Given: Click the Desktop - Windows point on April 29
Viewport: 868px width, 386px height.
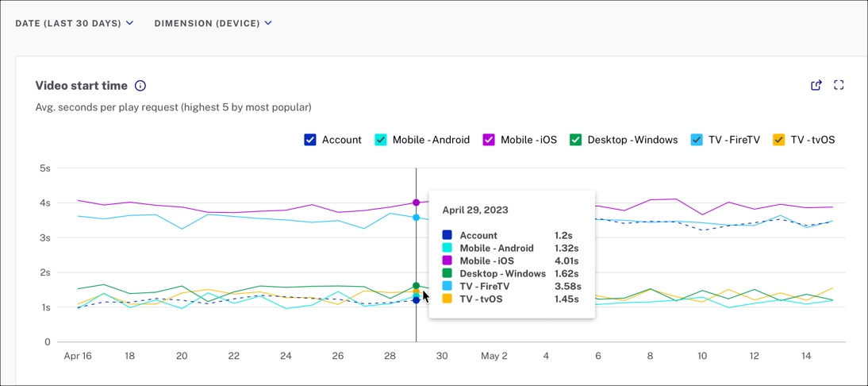Looking at the screenshot, I should tap(417, 286).
